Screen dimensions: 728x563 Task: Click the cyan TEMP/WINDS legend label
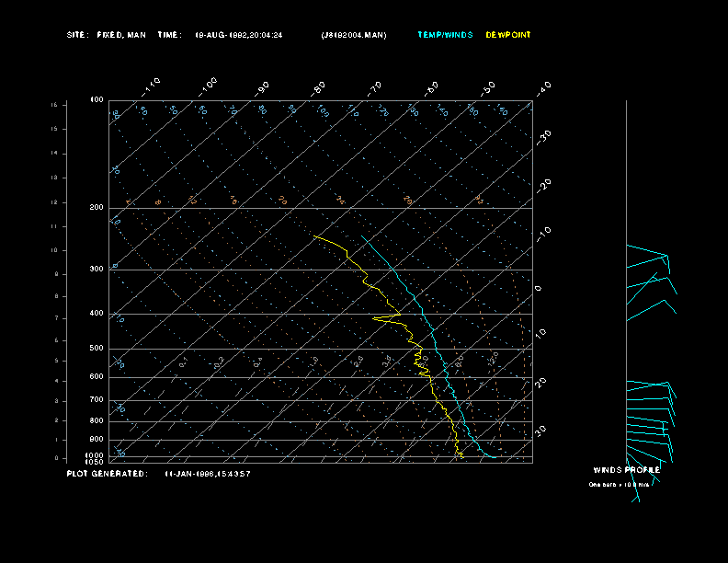coord(445,35)
